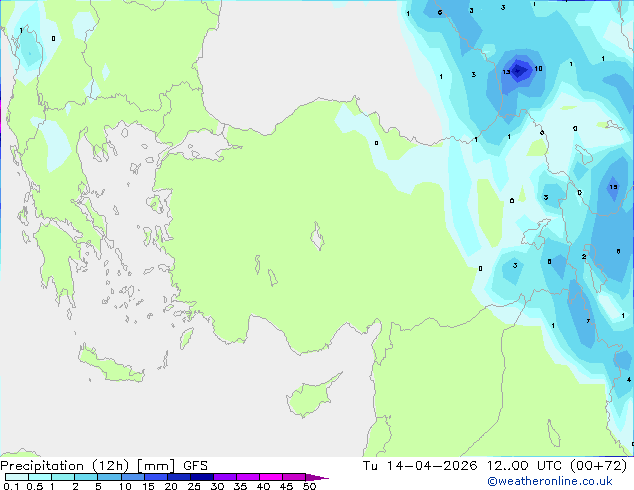
Task: Select the 40–45 mm magenta legend swatch
Action: 271,477
